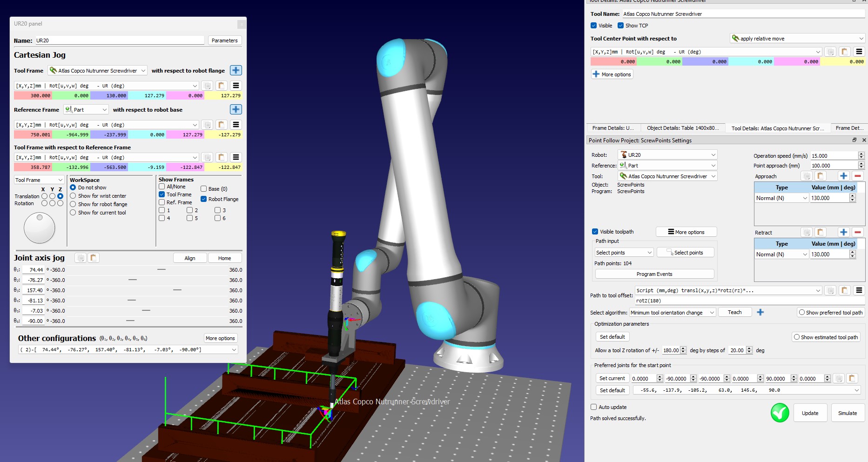
Task: Open the Select algorithm dropdown
Action: pos(673,313)
